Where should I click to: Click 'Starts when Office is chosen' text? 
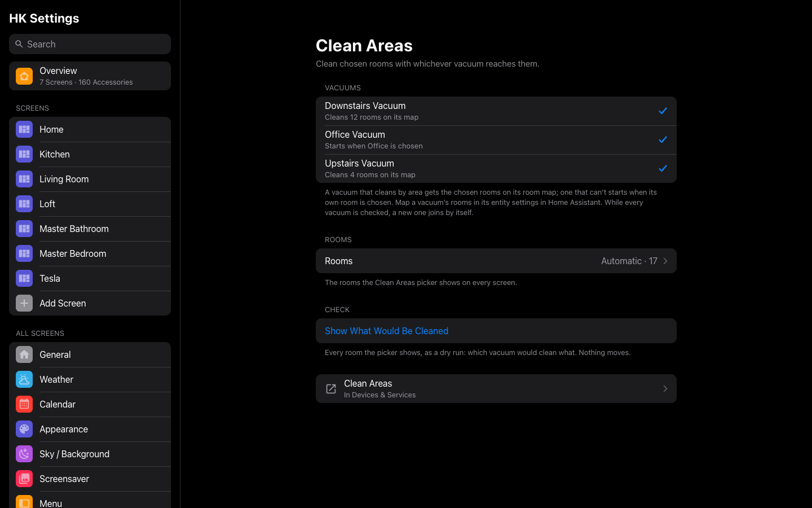(x=373, y=146)
